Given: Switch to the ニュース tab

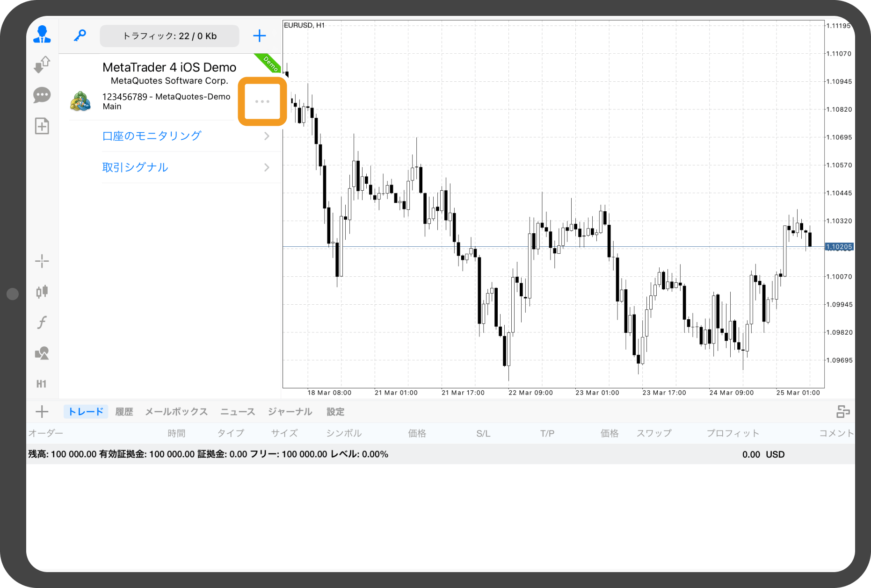Looking at the screenshot, I should 238,412.
